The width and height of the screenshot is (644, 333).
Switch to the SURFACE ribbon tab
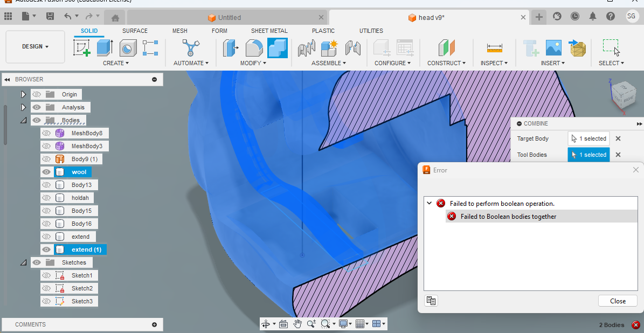coord(135,31)
